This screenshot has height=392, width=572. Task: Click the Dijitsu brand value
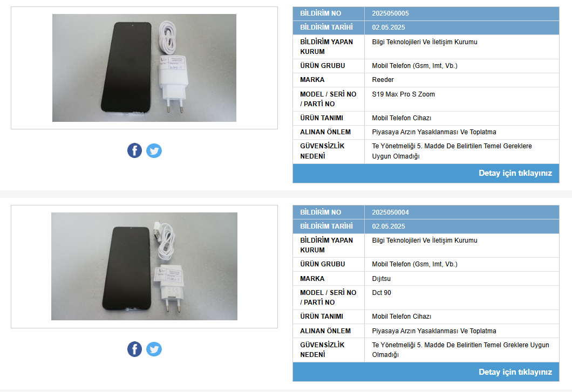coord(381,279)
